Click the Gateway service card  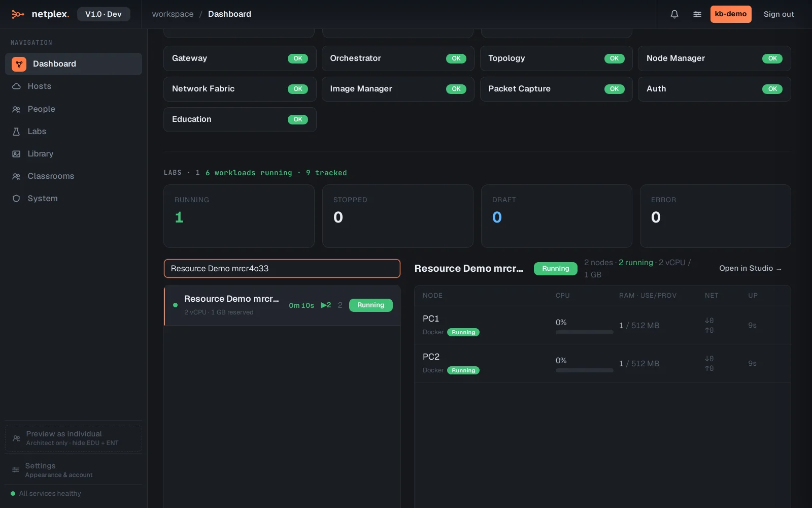pyautogui.click(x=240, y=58)
